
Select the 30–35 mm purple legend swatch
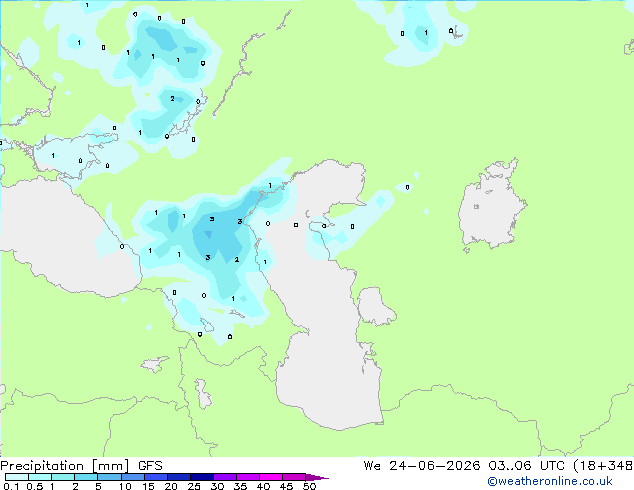coord(224,477)
